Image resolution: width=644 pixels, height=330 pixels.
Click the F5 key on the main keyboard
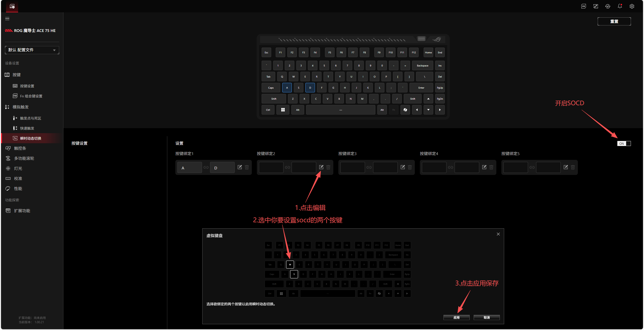point(330,53)
